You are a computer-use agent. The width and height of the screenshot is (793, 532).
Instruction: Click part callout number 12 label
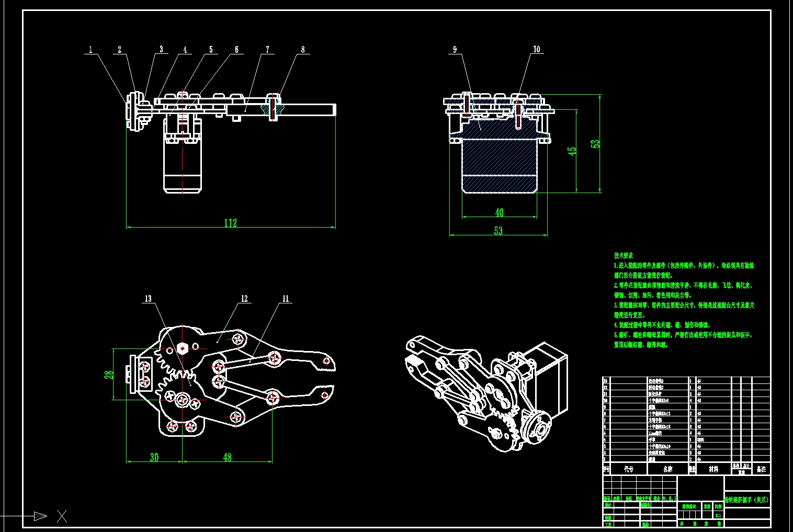click(x=244, y=299)
